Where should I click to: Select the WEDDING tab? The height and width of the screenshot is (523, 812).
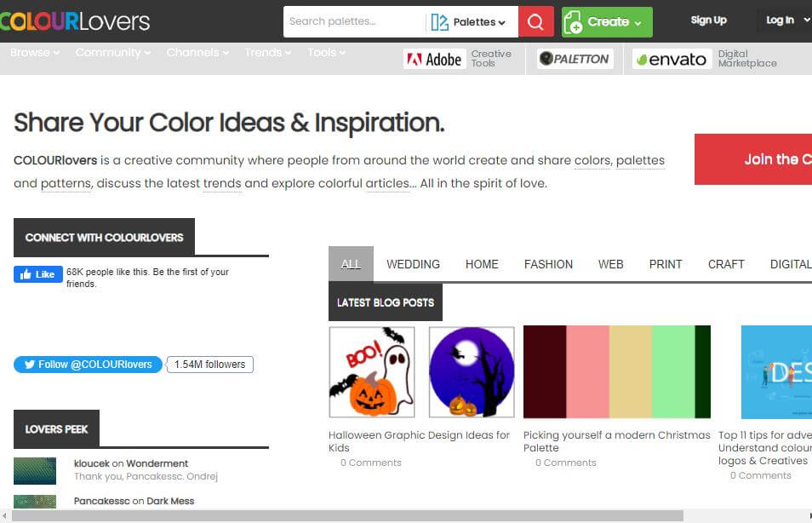[x=413, y=264]
